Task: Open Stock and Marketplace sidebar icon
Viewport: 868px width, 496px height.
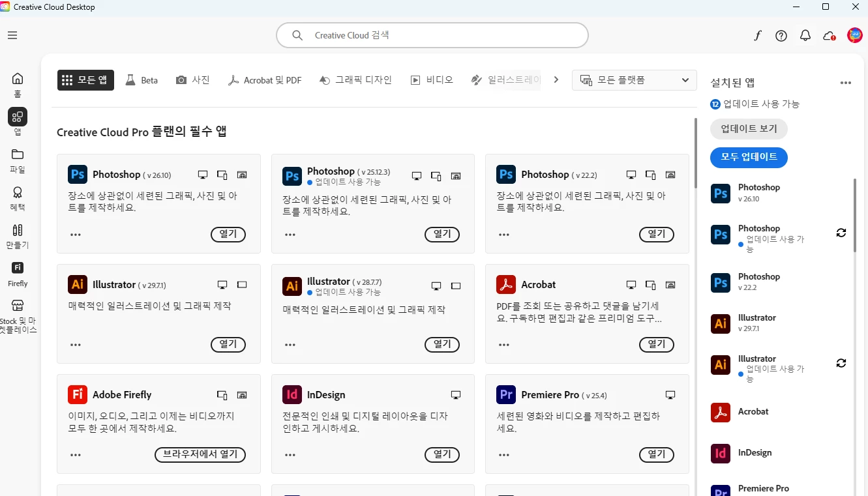Action: (18, 306)
